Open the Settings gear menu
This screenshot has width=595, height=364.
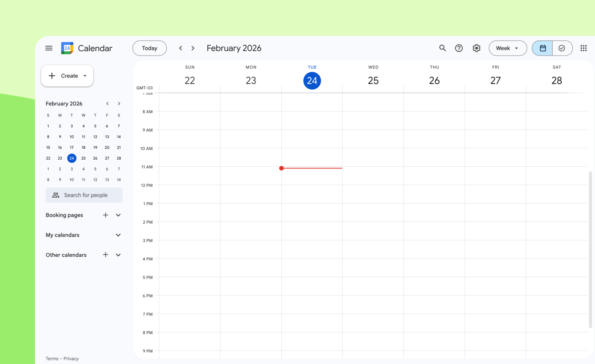pos(476,48)
